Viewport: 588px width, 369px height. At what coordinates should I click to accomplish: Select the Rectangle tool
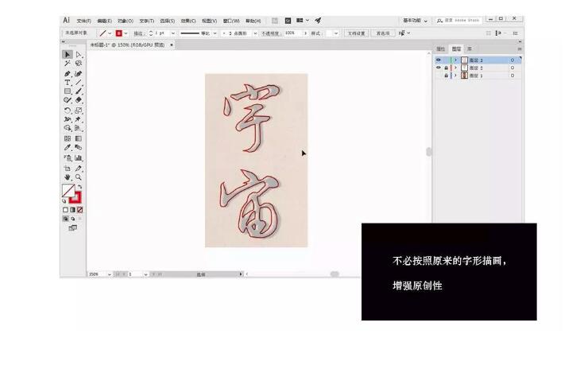tap(67, 91)
